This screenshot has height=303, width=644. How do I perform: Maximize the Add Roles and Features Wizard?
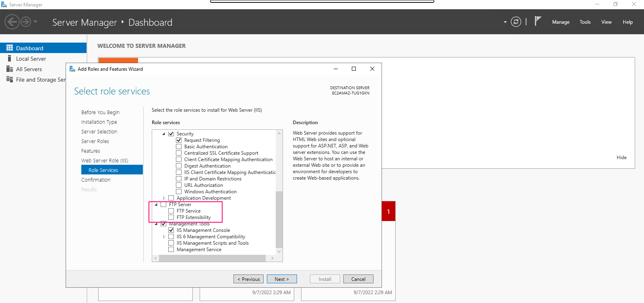pos(354,69)
